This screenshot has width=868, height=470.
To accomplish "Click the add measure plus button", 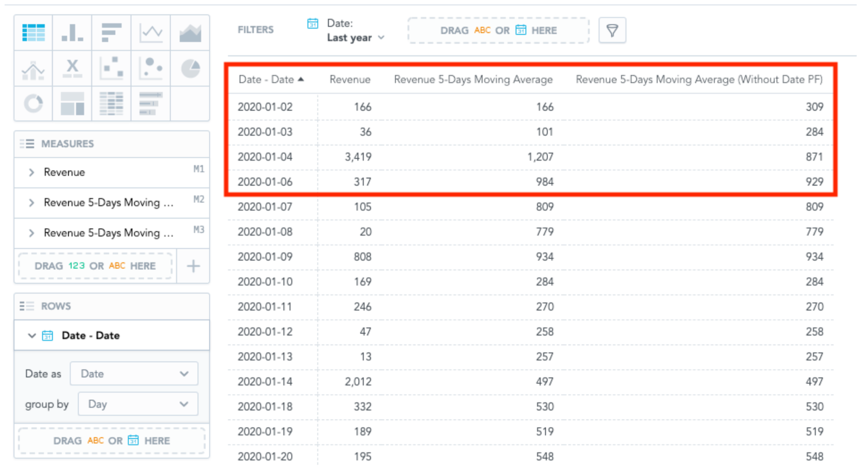I will tap(193, 266).
